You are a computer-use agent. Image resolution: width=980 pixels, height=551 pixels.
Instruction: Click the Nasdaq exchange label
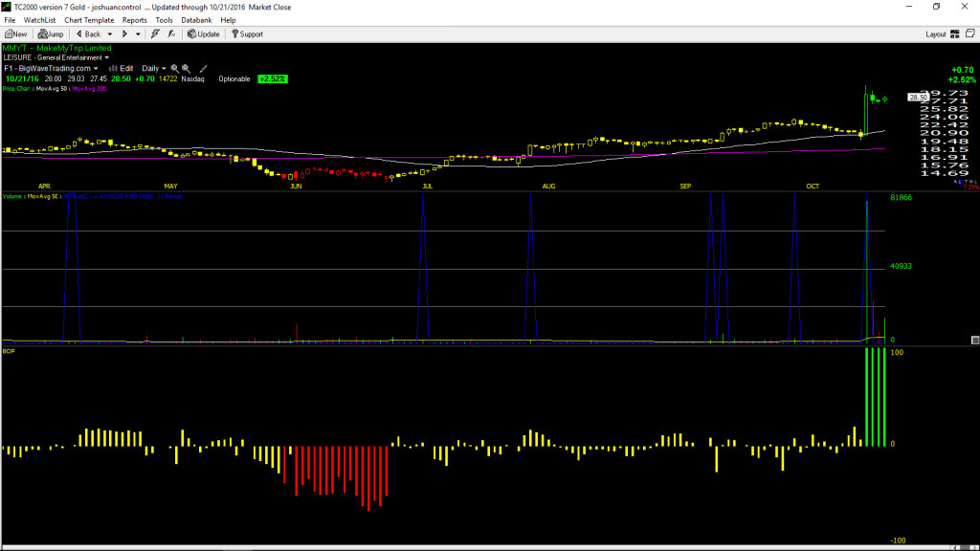tap(192, 79)
